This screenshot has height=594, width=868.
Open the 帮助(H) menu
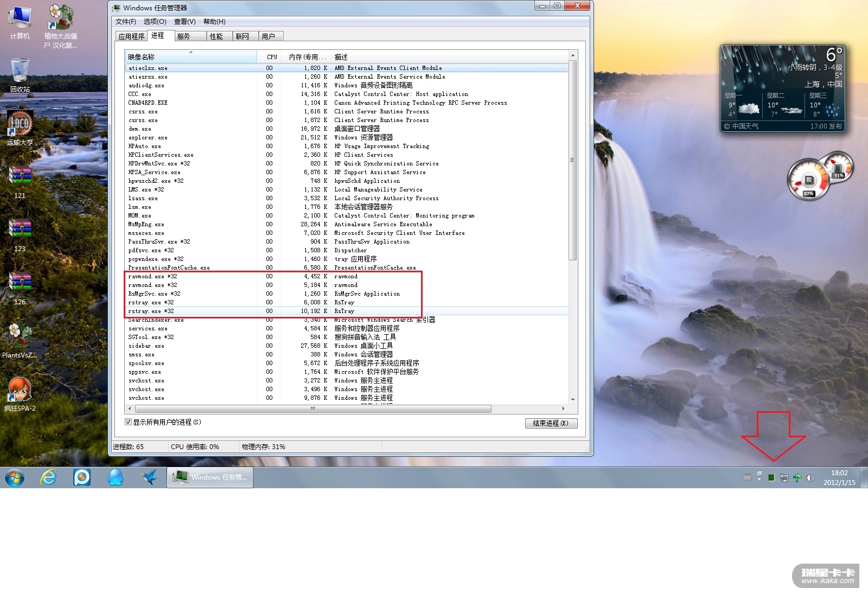point(214,22)
